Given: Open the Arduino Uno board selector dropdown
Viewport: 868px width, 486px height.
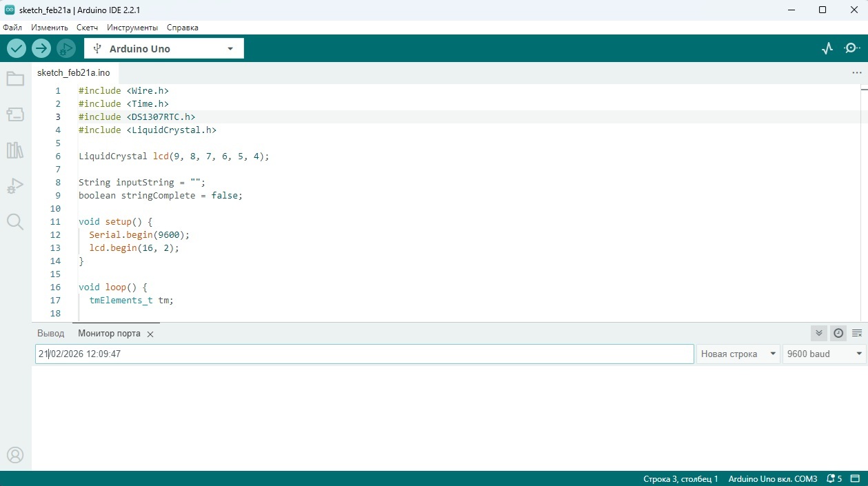Looking at the screenshot, I should [x=164, y=48].
